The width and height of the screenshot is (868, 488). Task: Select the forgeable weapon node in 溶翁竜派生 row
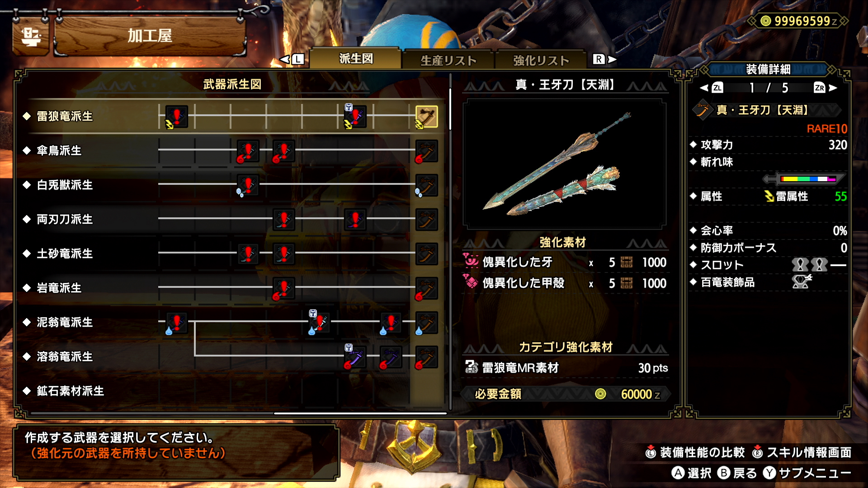[355, 357]
